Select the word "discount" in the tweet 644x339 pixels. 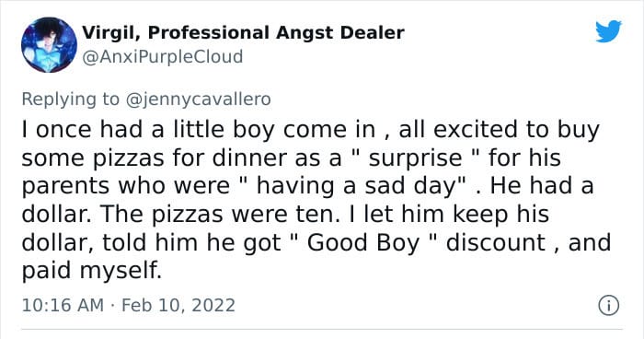pyautogui.click(x=495, y=242)
